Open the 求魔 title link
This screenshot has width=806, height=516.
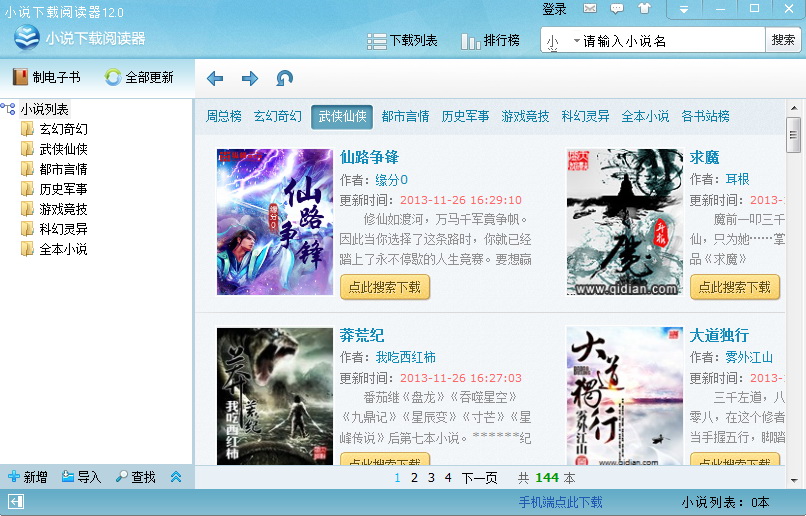[x=704, y=157]
